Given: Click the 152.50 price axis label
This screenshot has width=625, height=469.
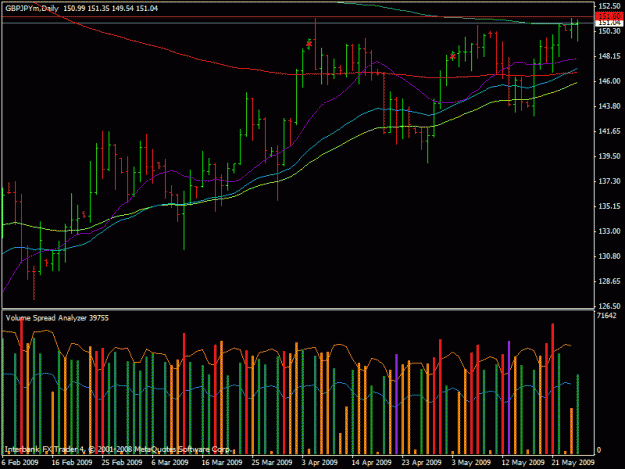Looking at the screenshot, I should pyautogui.click(x=609, y=6).
